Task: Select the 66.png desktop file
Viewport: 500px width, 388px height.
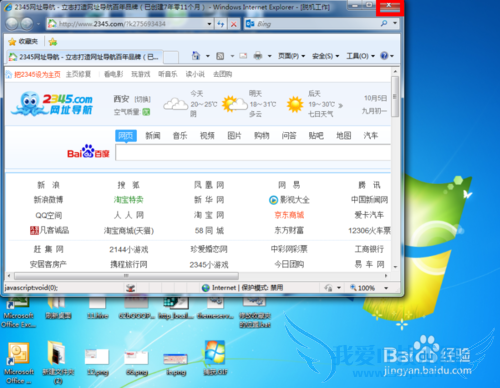Action: point(137,362)
